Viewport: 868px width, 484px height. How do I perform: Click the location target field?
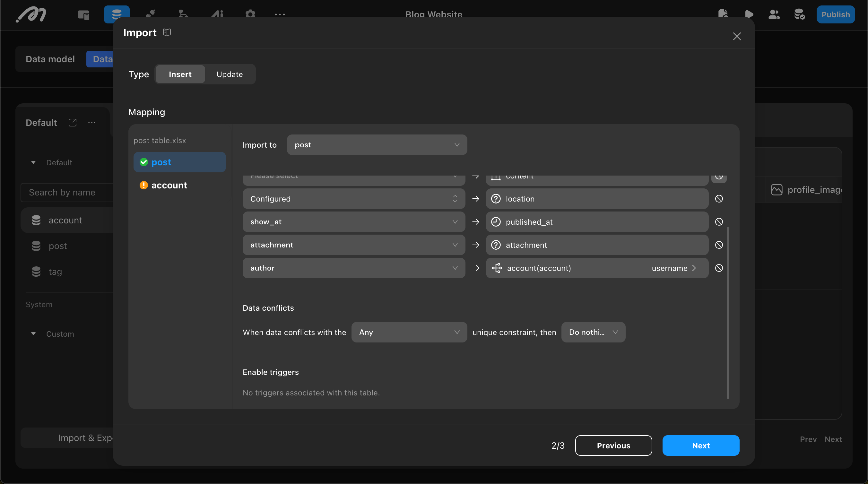click(x=597, y=199)
